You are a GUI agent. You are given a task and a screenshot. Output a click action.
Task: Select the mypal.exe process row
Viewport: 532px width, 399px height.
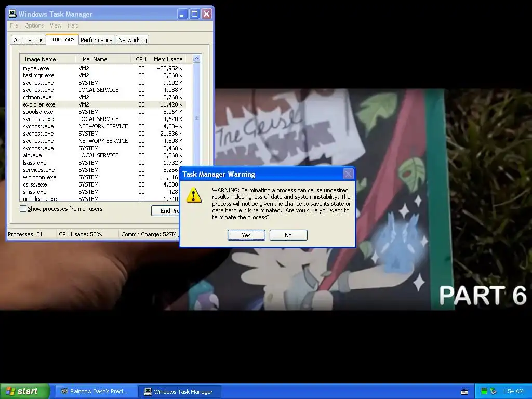point(103,68)
